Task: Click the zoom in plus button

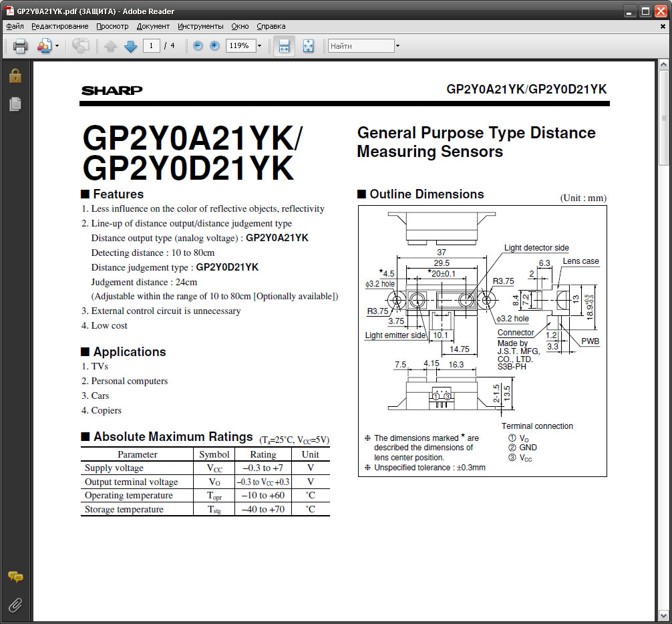Action: (x=214, y=46)
